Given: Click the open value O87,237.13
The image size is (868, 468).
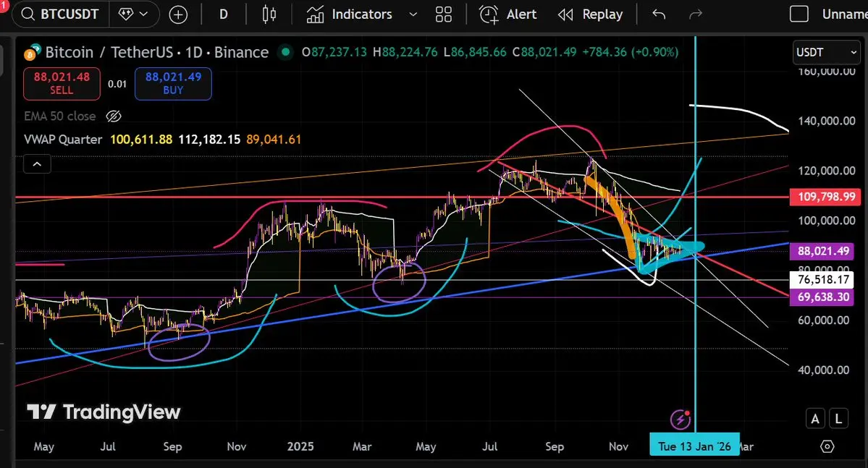Looking at the screenshot, I should pos(334,52).
